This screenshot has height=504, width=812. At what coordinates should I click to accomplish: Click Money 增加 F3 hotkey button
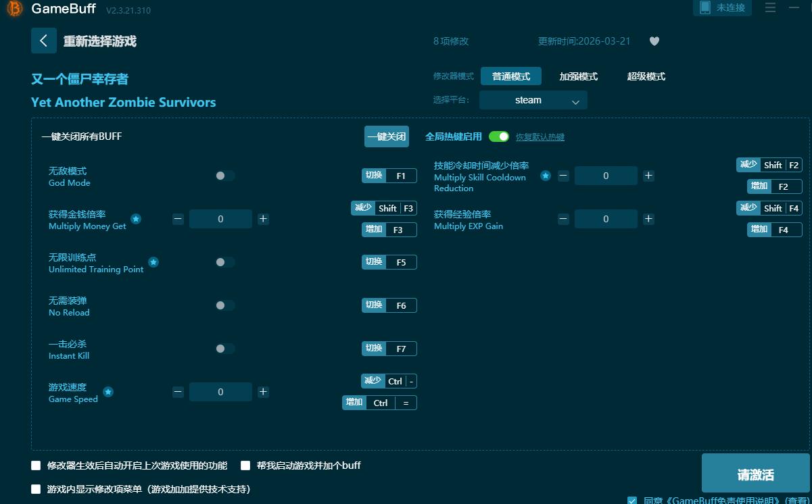coord(389,230)
